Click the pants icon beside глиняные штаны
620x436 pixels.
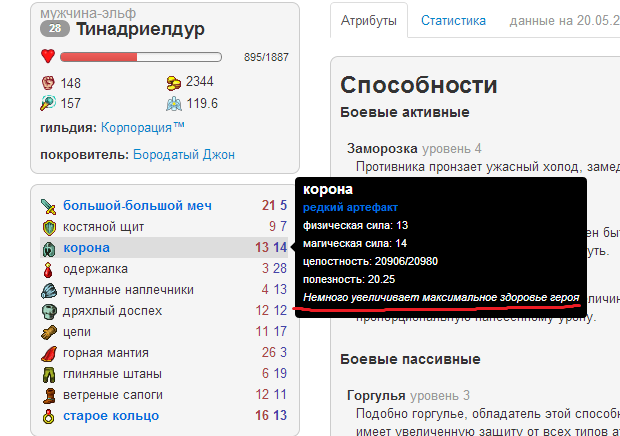point(49,374)
